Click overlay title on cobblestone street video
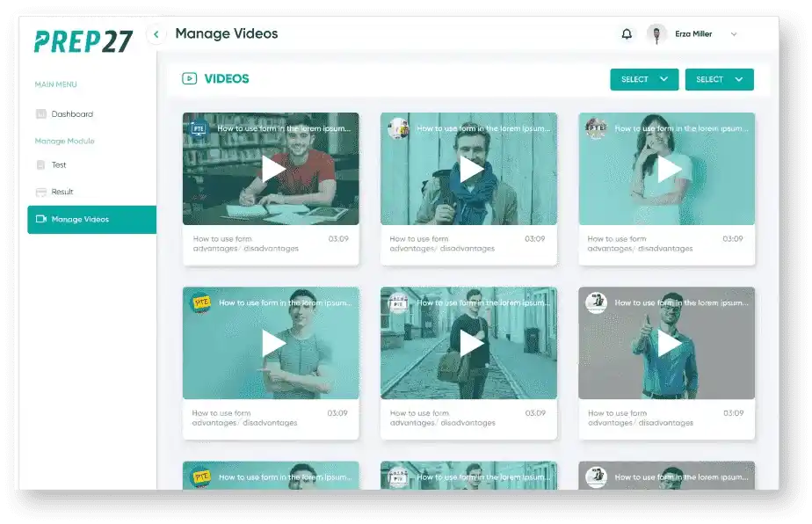The image size is (812, 524). coord(483,302)
